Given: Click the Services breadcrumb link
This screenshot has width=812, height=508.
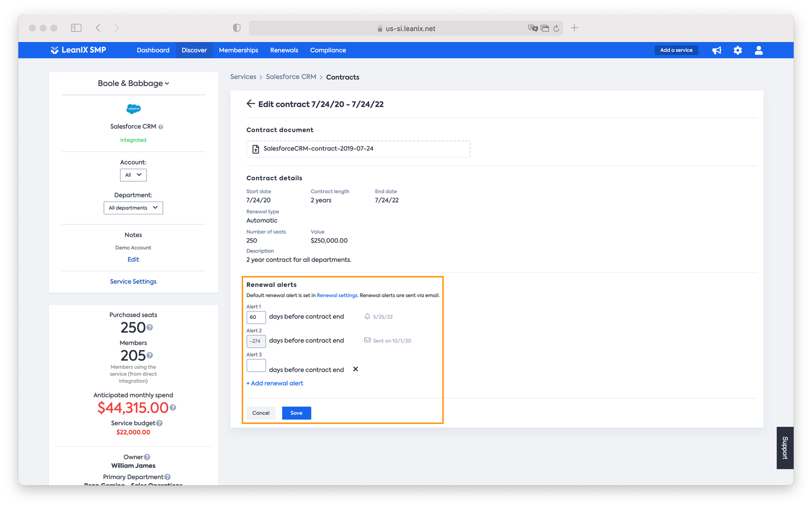Looking at the screenshot, I should click(243, 77).
